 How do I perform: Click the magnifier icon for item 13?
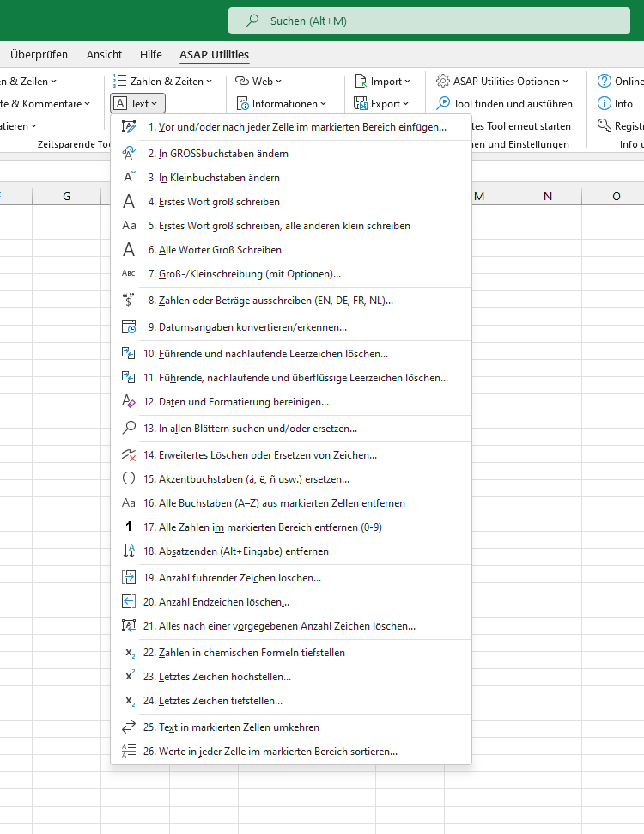129,429
